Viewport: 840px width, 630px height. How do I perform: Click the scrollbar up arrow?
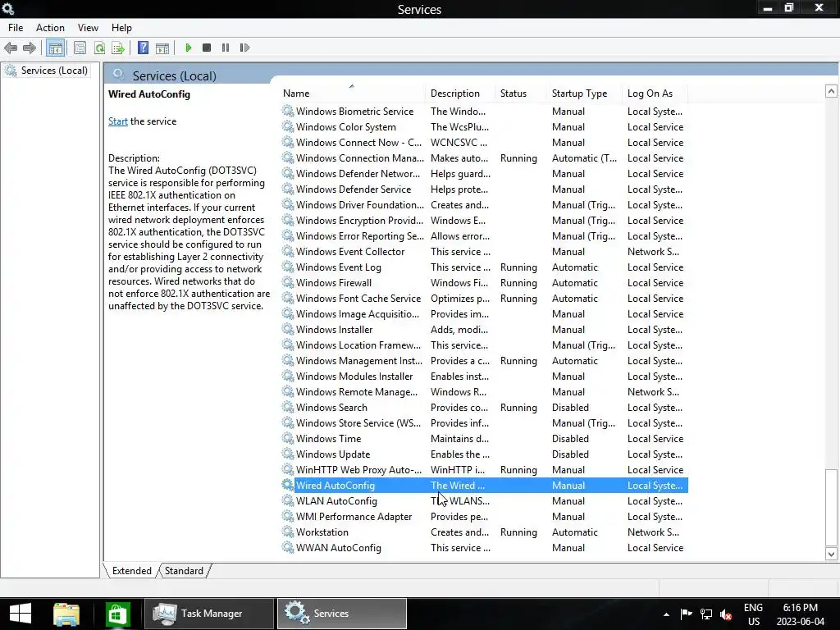[x=831, y=91]
